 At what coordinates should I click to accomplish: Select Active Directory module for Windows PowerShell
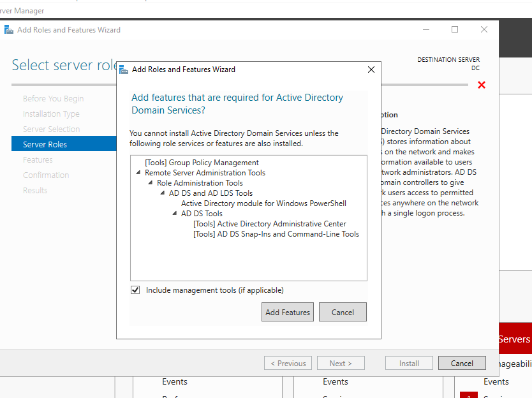click(x=263, y=203)
